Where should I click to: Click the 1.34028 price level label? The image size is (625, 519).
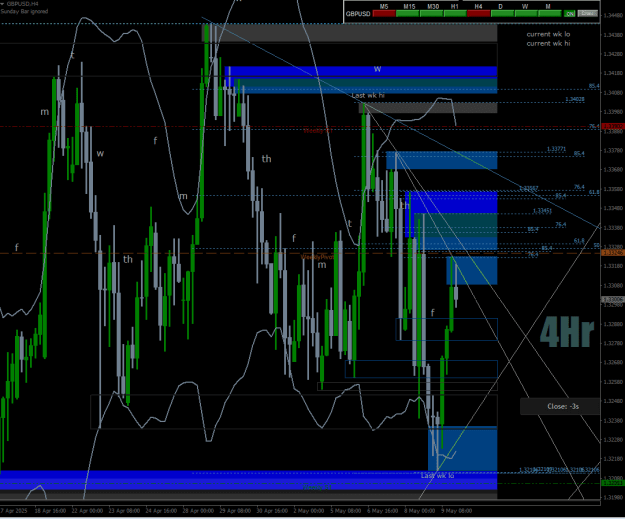[x=575, y=99]
